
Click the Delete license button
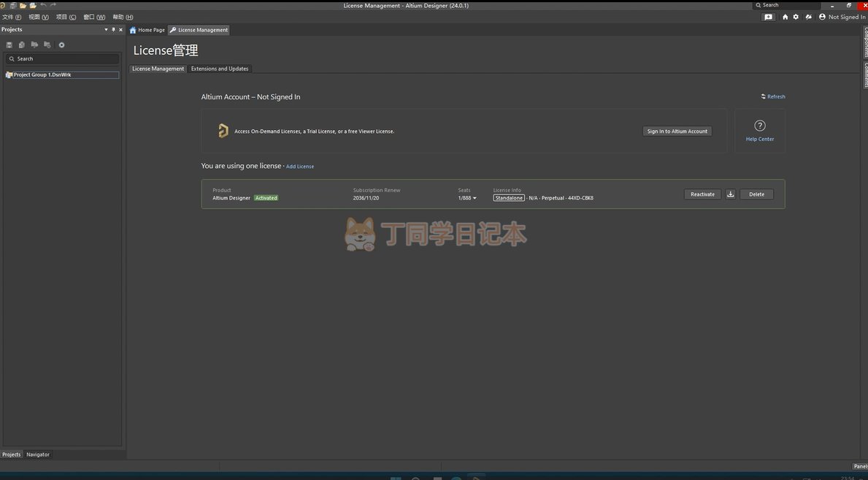point(757,194)
